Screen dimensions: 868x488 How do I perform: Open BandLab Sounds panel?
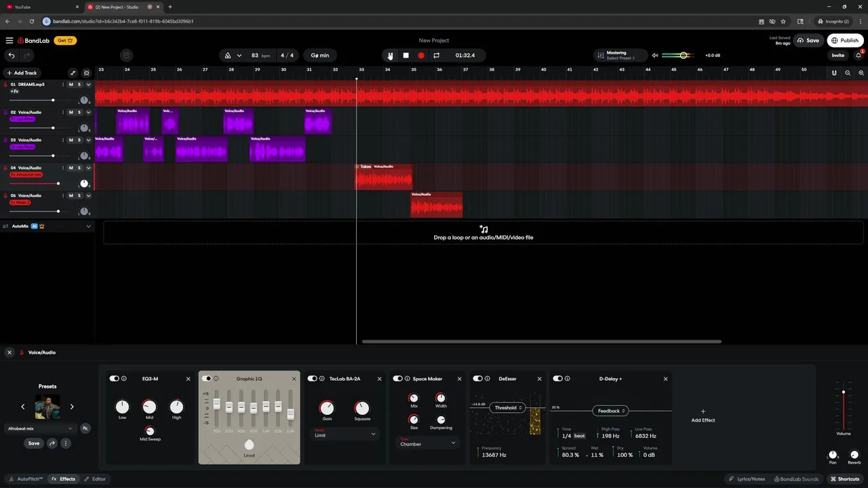[x=796, y=479]
